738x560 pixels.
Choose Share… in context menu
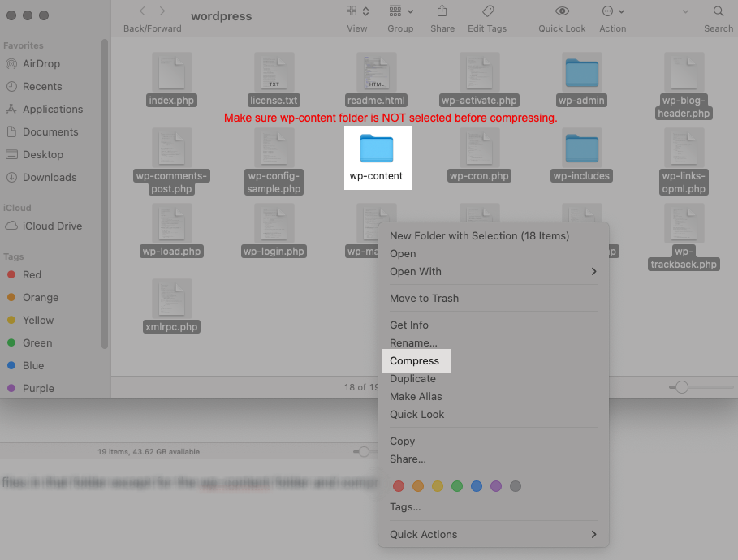494,459
